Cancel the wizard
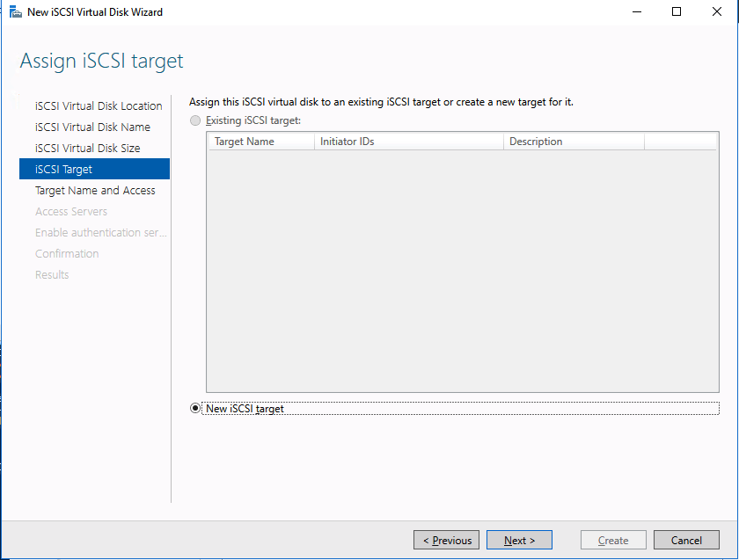Viewport: 739px width, 560px height. [x=686, y=541]
